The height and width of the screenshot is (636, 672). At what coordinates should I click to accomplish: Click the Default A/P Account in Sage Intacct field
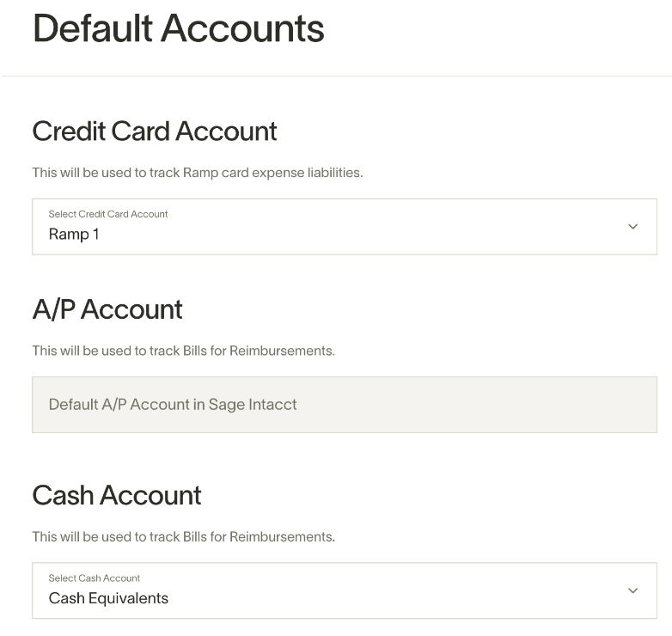pyautogui.click(x=344, y=405)
